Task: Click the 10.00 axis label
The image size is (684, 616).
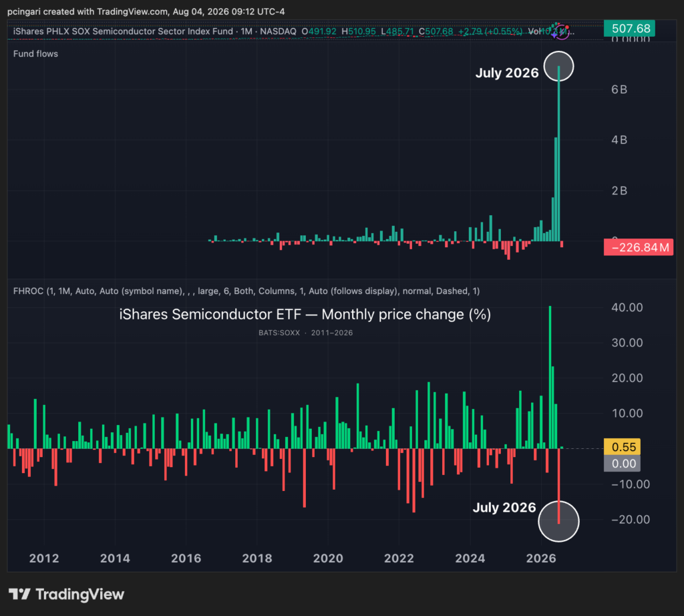Action: point(627,414)
